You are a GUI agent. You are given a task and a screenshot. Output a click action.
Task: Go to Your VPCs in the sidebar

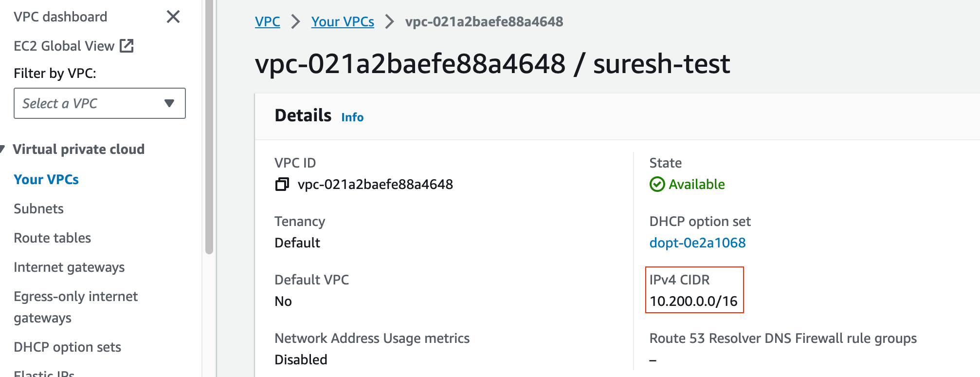(46, 179)
